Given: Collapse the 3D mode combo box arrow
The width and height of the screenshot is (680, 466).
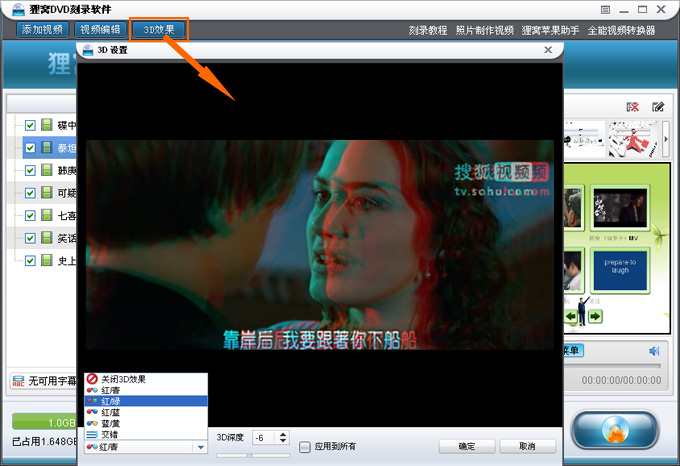Looking at the screenshot, I should click(200, 447).
